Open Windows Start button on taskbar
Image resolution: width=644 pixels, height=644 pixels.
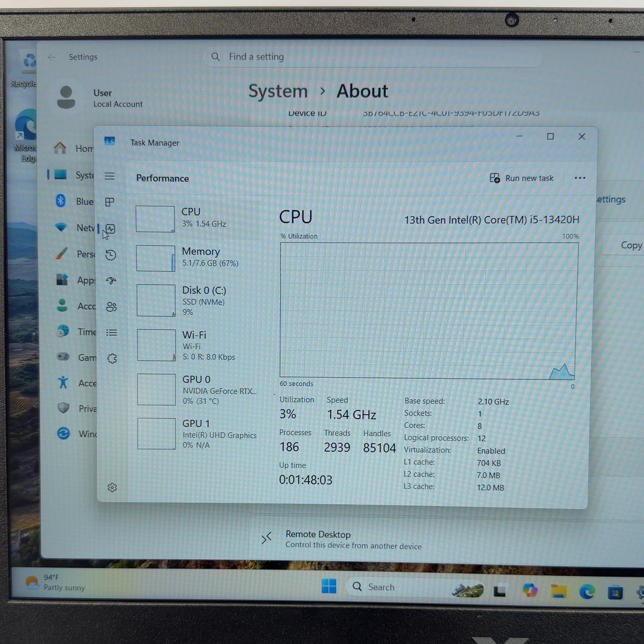(329, 586)
